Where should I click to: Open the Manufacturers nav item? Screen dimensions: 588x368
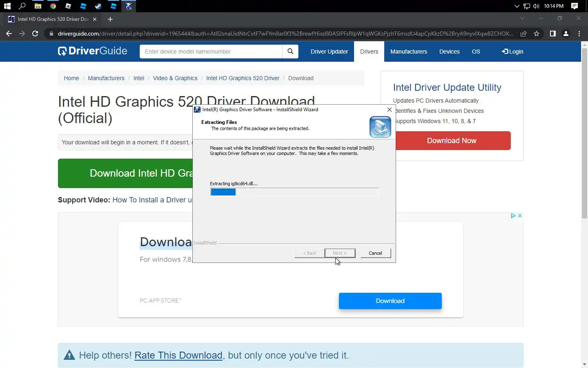click(409, 52)
